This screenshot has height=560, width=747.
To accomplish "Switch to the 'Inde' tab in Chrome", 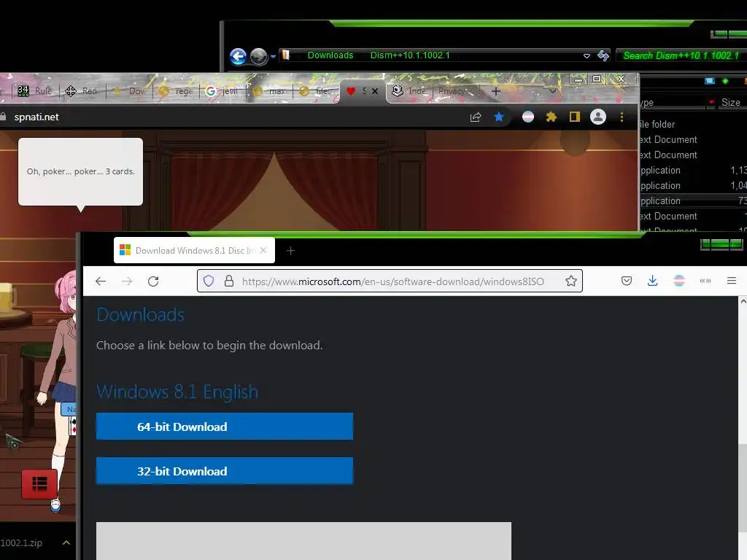I will tap(409, 91).
